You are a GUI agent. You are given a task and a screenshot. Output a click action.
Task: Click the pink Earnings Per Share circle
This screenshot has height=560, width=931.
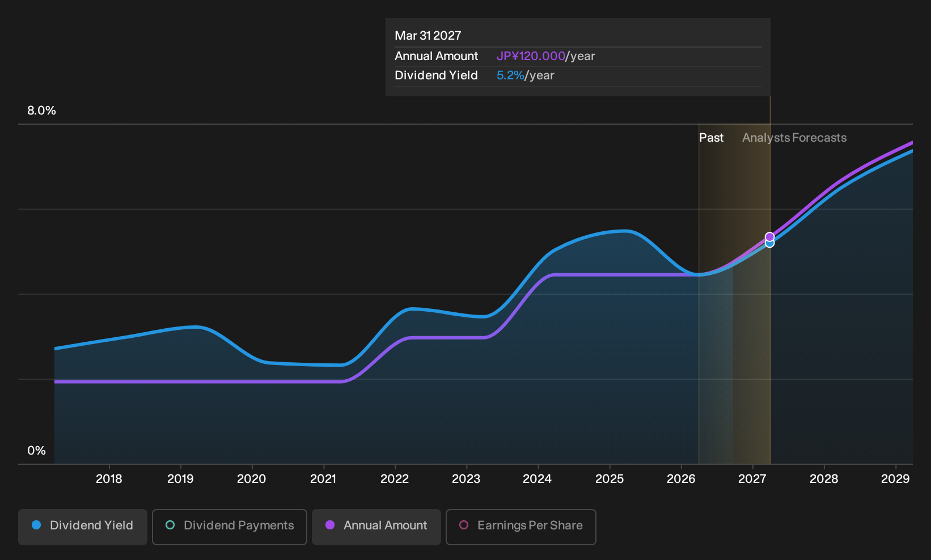pos(464,525)
